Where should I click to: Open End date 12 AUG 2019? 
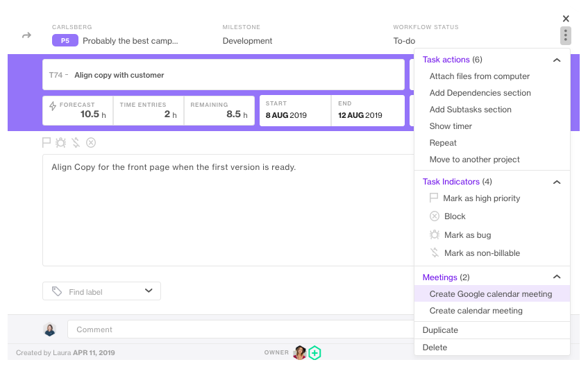(368, 110)
